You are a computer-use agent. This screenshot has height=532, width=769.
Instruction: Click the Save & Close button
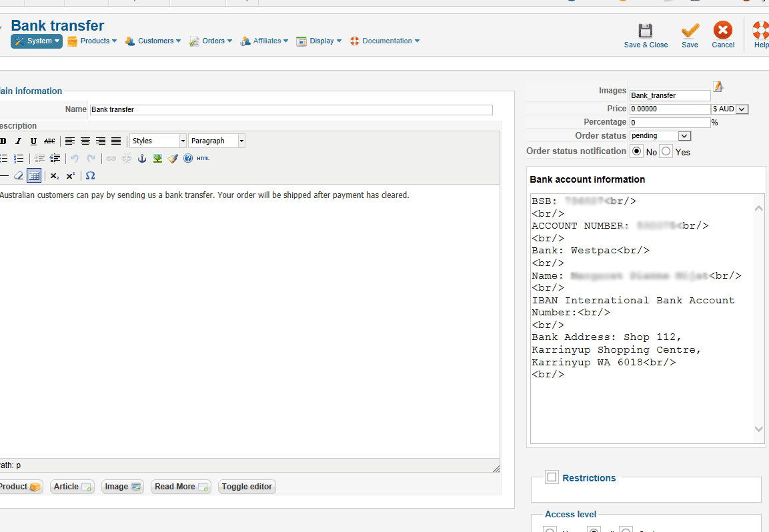click(x=646, y=35)
